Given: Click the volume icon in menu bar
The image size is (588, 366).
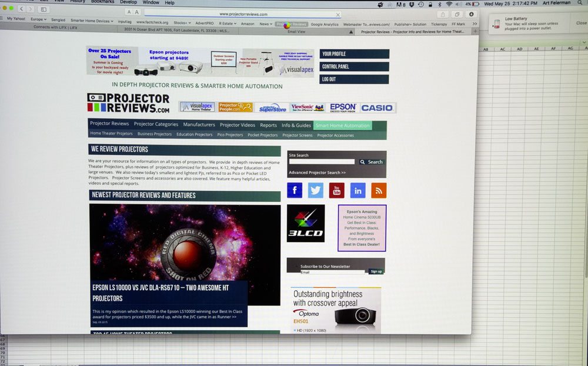Looking at the screenshot, I should coord(458,4).
